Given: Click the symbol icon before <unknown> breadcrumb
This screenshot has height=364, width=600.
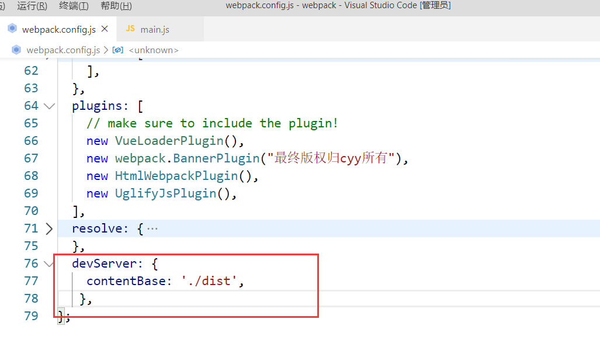Looking at the screenshot, I should (117, 50).
